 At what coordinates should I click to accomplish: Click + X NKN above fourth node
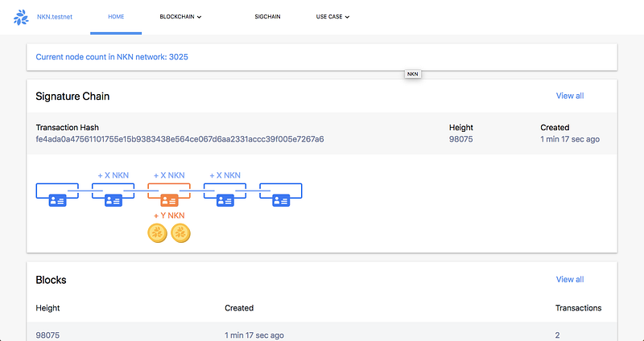coord(225,175)
